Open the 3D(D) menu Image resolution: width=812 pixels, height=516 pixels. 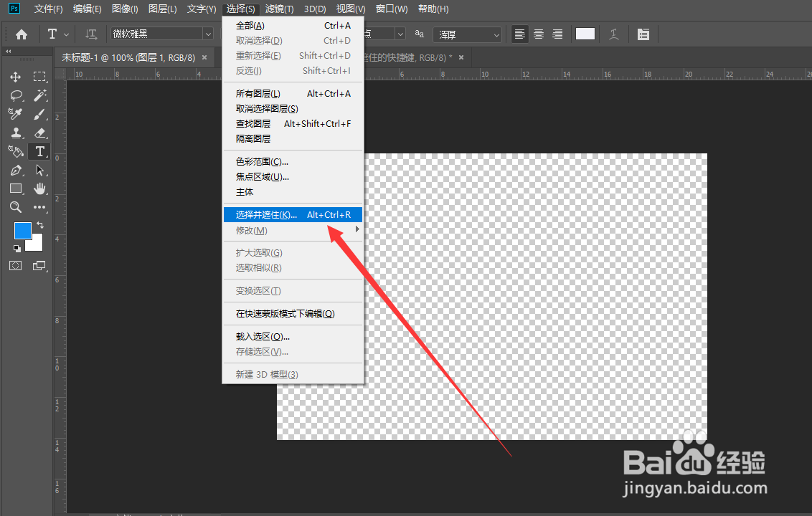coord(315,9)
